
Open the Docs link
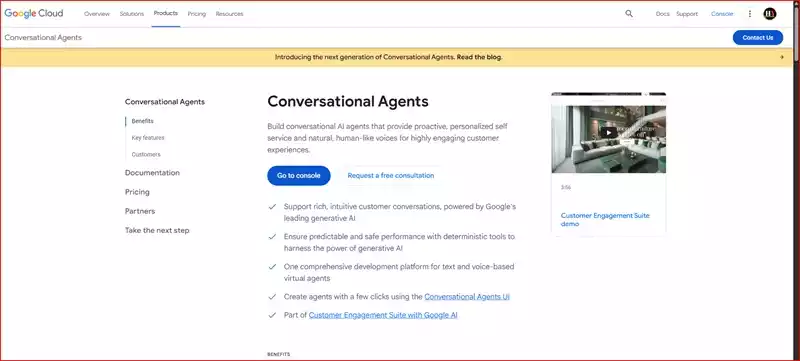662,14
